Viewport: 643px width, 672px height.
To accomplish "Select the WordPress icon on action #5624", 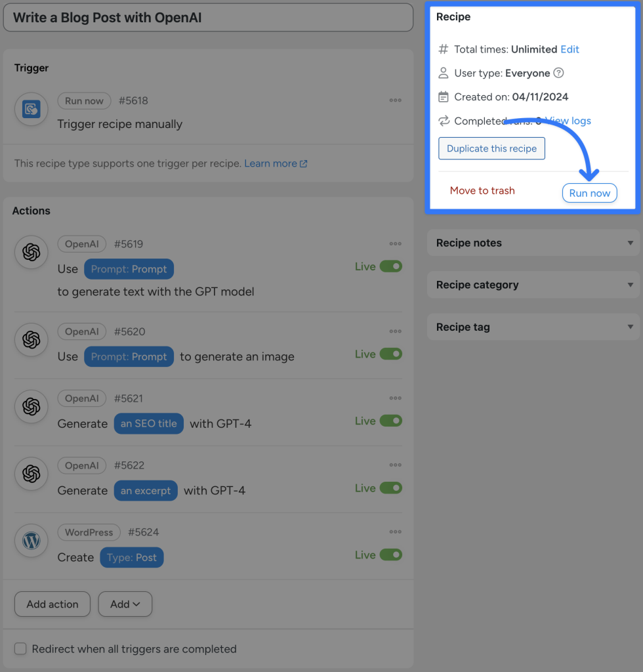I will [31, 541].
